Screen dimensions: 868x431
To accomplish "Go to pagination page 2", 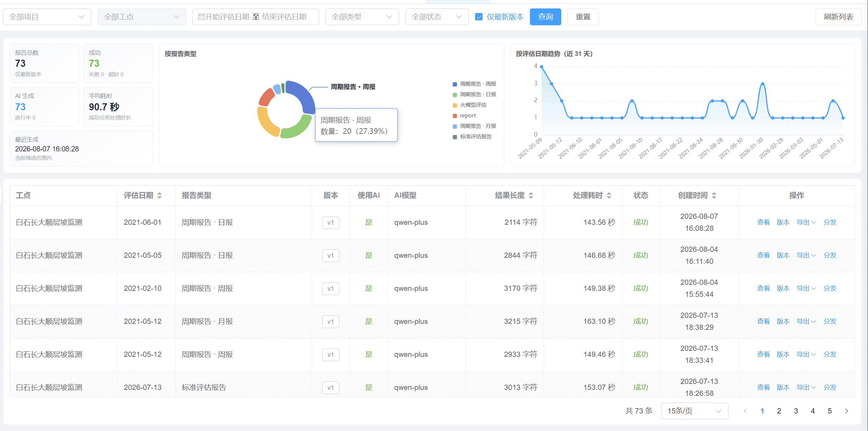I will [779, 411].
